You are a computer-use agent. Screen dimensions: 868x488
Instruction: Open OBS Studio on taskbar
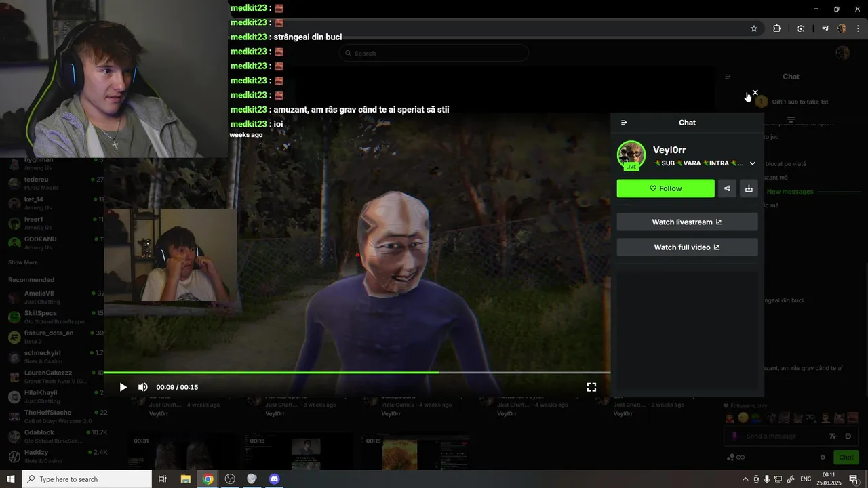click(230, 479)
